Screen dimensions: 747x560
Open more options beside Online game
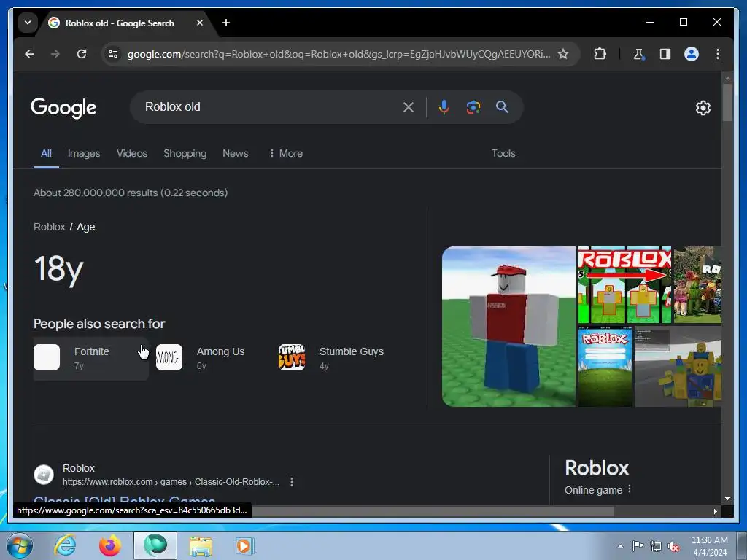point(630,489)
